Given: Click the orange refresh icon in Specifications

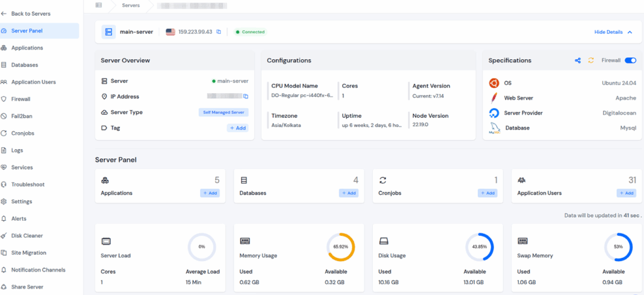Looking at the screenshot, I should tap(591, 60).
